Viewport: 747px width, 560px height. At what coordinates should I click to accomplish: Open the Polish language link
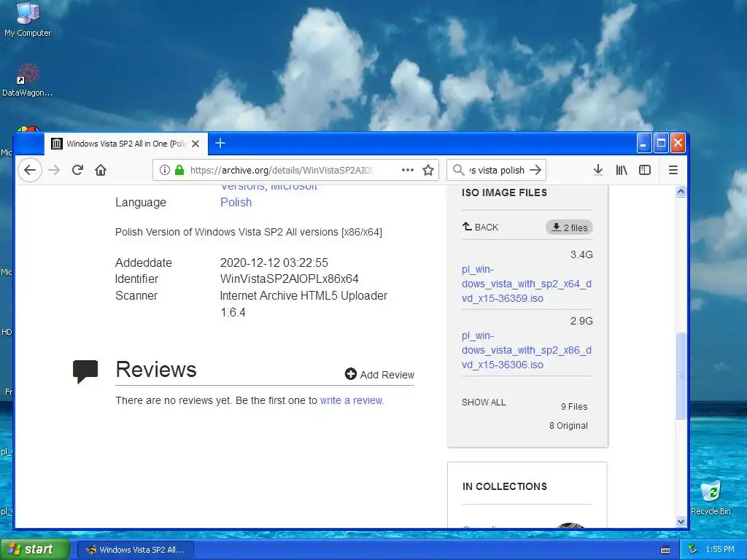pos(236,202)
